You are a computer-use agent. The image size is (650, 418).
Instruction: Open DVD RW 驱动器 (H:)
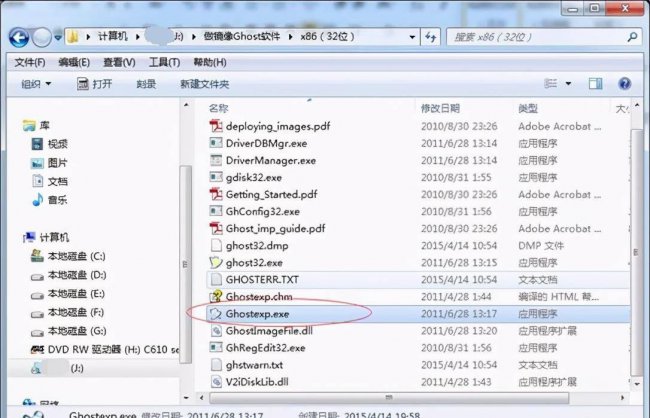point(104,350)
